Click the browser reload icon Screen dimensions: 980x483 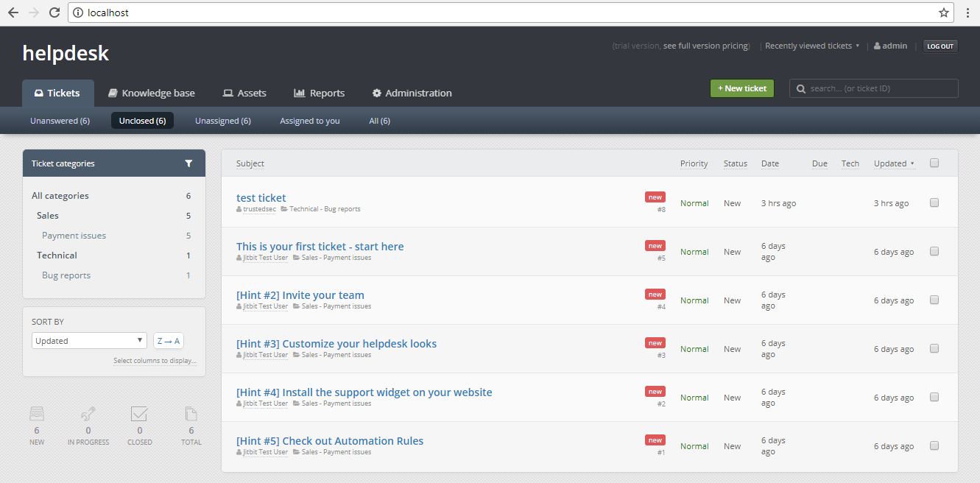(x=54, y=13)
